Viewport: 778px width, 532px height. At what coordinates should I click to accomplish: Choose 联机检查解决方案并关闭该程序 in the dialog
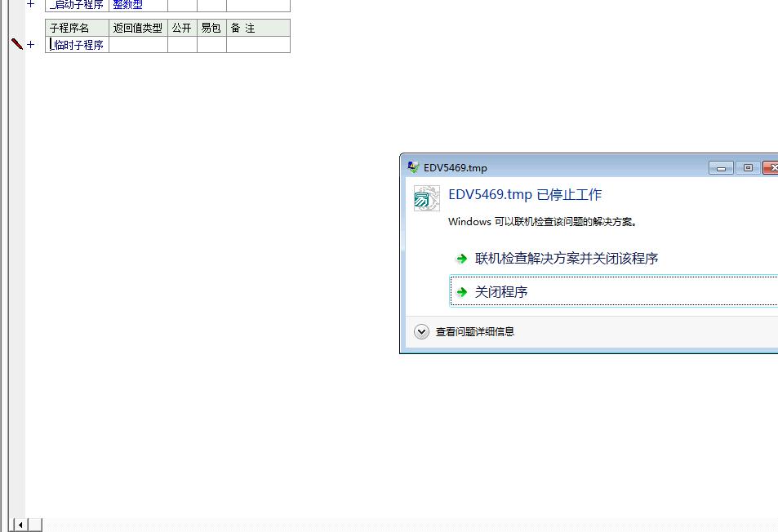(x=566, y=259)
